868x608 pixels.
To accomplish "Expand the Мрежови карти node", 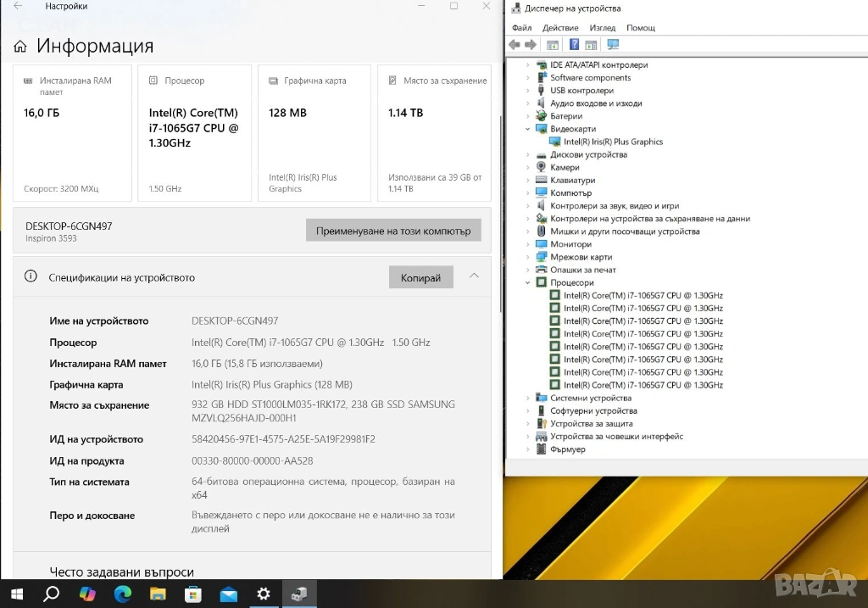I will [528, 257].
